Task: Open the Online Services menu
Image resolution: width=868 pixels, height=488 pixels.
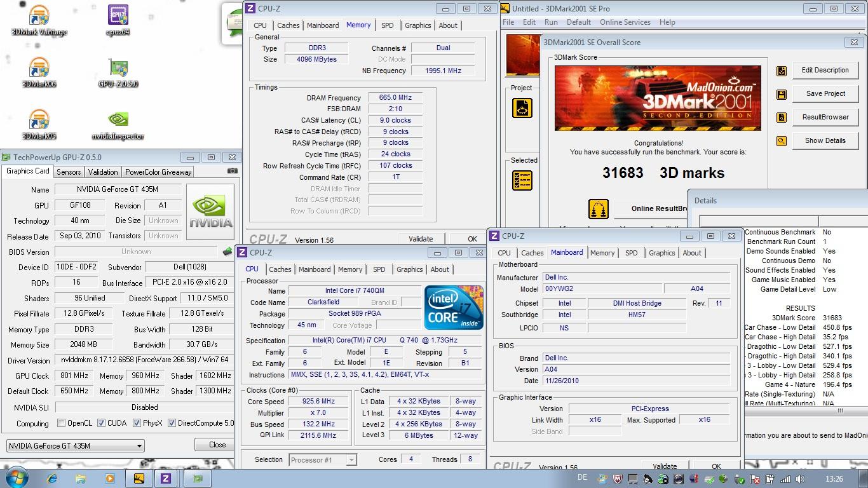Action: click(x=625, y=22)
